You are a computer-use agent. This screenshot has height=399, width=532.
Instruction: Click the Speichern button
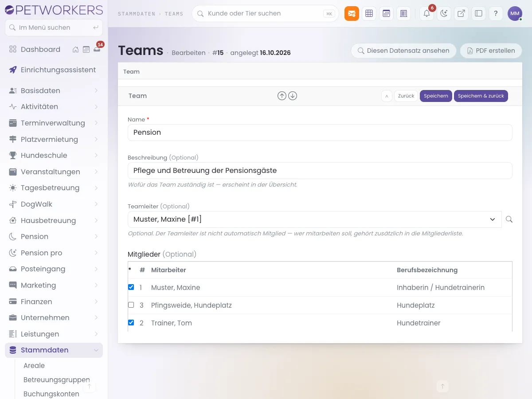[x=436, y=96]
